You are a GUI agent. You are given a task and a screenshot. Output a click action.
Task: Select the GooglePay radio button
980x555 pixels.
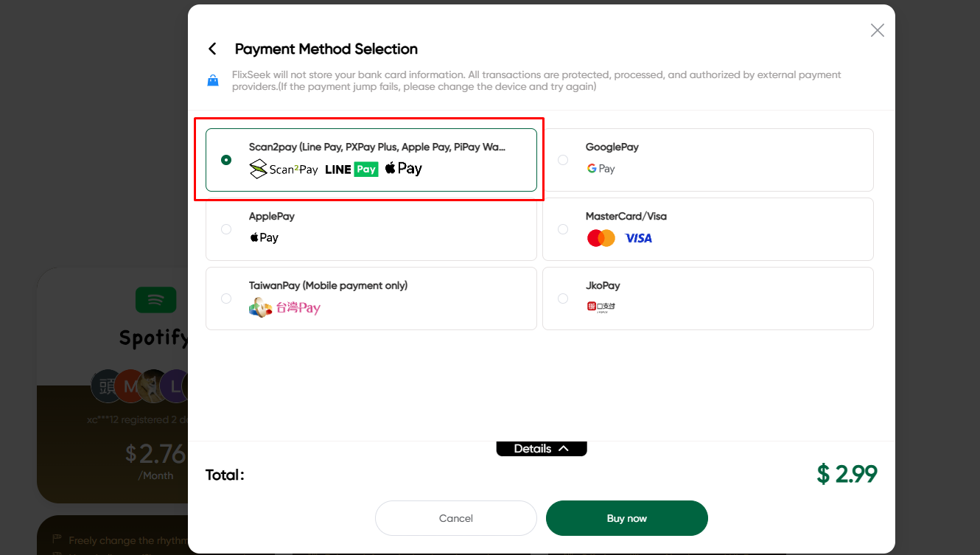[563, 159]
